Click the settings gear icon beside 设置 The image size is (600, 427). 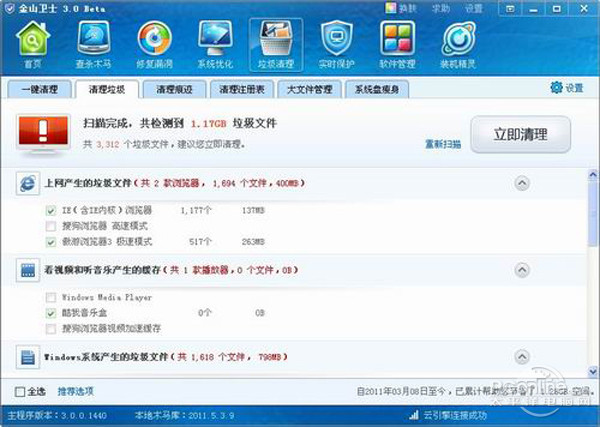(x=556, y=88)
